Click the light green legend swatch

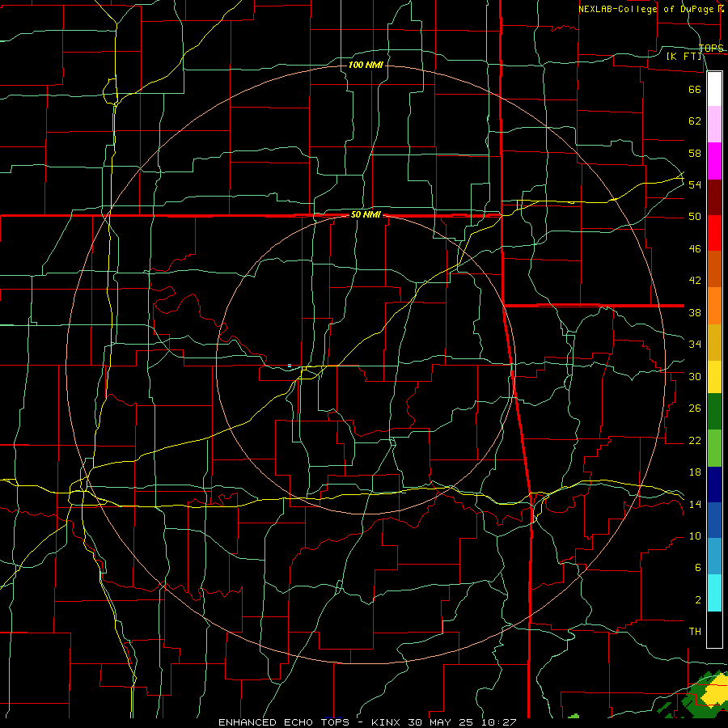[x=714, y=448]
